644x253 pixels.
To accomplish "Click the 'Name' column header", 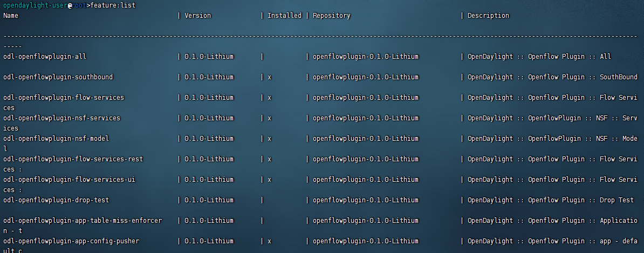I will 11,16.
